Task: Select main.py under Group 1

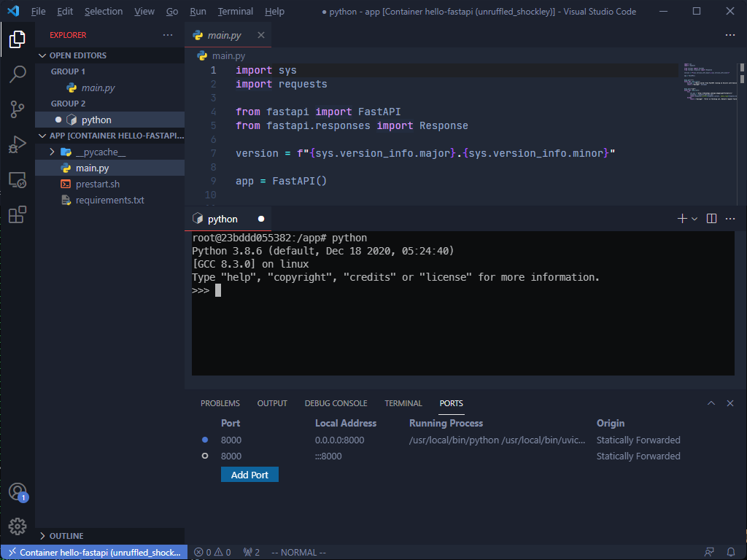Action: coord(109,87)
